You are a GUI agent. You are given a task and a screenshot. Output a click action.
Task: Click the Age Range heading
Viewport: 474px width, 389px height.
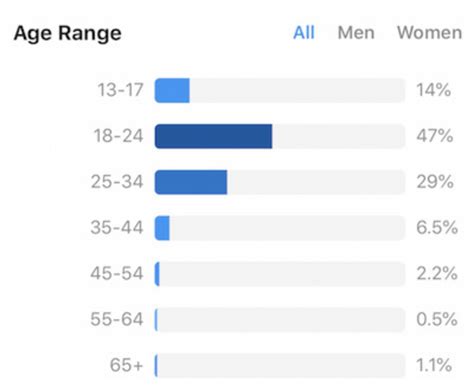(x=68, y=34)
